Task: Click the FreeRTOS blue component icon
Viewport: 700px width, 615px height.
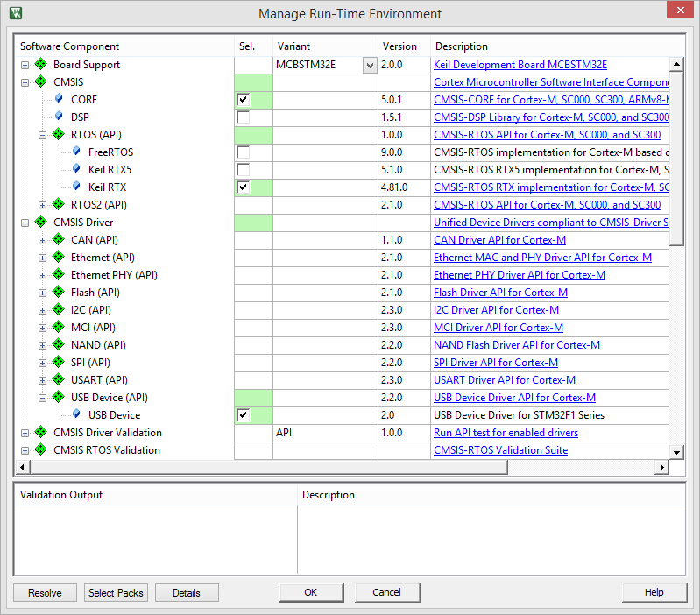Action: click(76, 152)
